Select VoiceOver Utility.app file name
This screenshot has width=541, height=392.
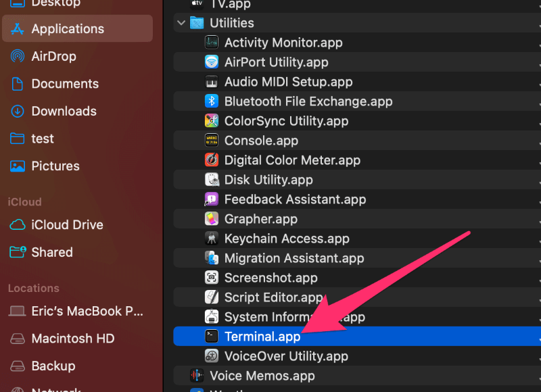286,356
